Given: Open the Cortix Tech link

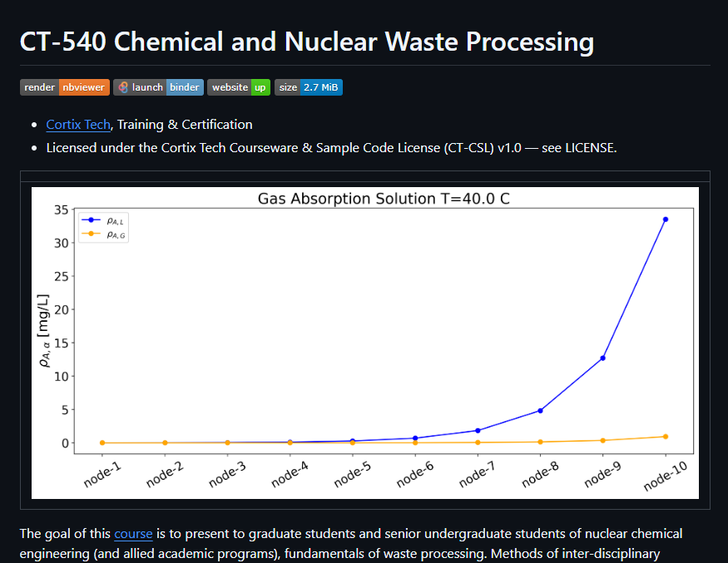Looking at the screenshot, I should coord(78,125).
